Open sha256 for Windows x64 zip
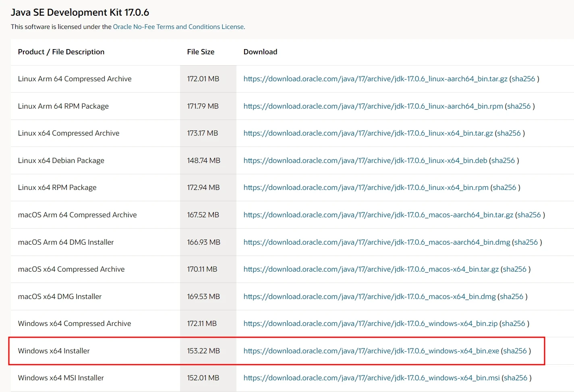Viewport: 574px width, 392px height. point(513,324)
